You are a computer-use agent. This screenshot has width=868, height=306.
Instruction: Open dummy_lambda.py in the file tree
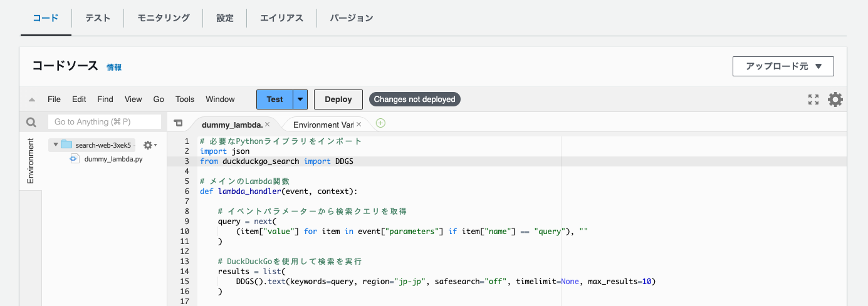(x=113, y=159)
